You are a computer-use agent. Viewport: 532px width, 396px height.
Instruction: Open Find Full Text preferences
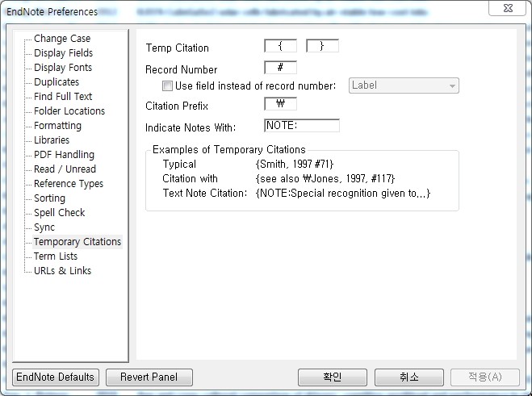click(x=63, y=97)
